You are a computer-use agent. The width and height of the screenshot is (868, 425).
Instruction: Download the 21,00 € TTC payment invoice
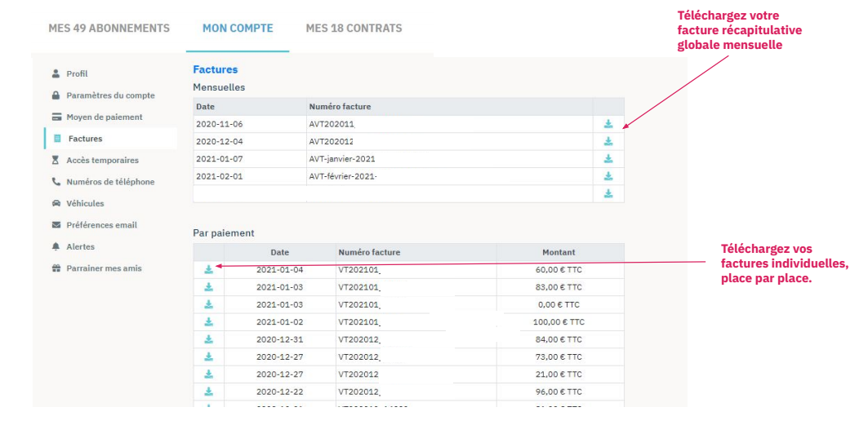click(209, 374)
